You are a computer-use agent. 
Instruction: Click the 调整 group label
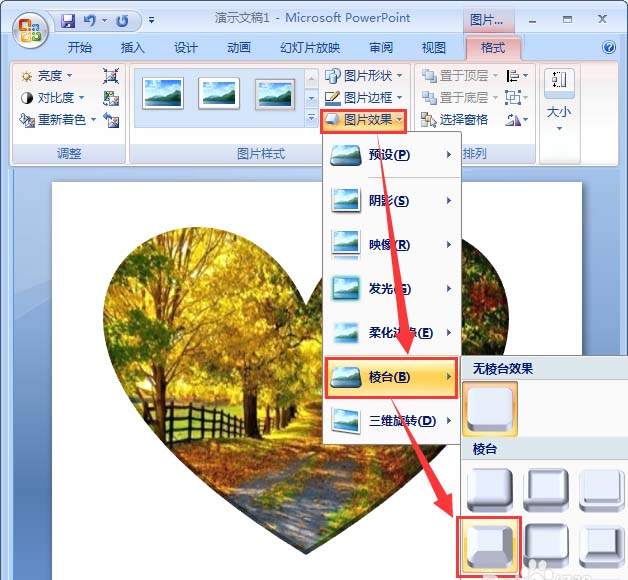point(69,153)
